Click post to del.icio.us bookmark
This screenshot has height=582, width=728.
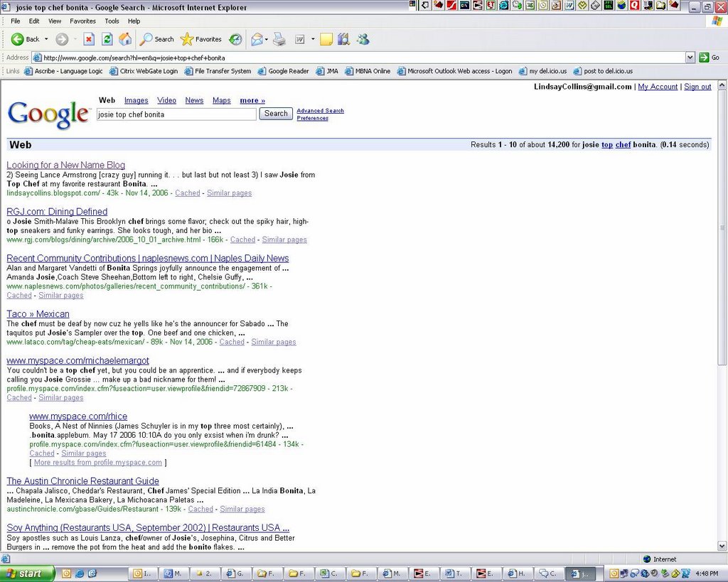tap(603, 71)
